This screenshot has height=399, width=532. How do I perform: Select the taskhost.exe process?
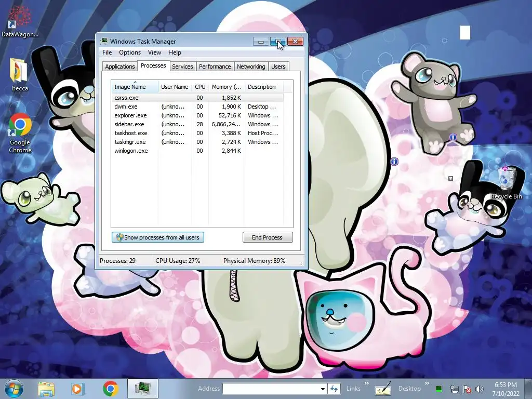pyautogui.click(x=197, y=133)
